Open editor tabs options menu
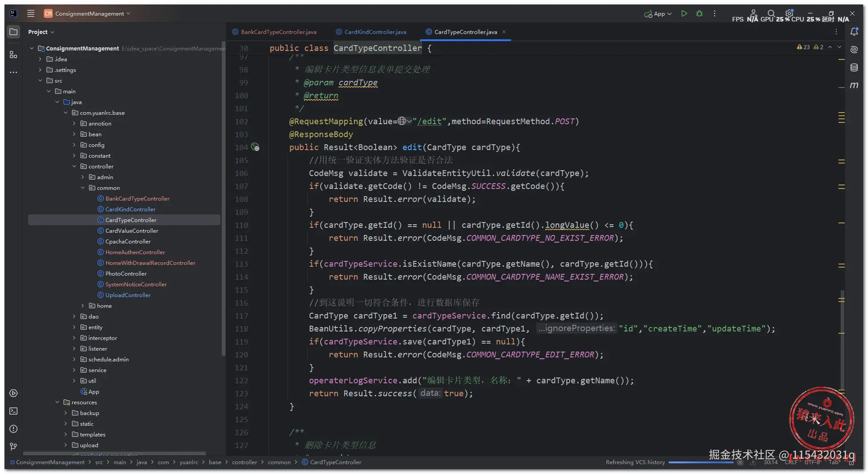 [836, 32]
